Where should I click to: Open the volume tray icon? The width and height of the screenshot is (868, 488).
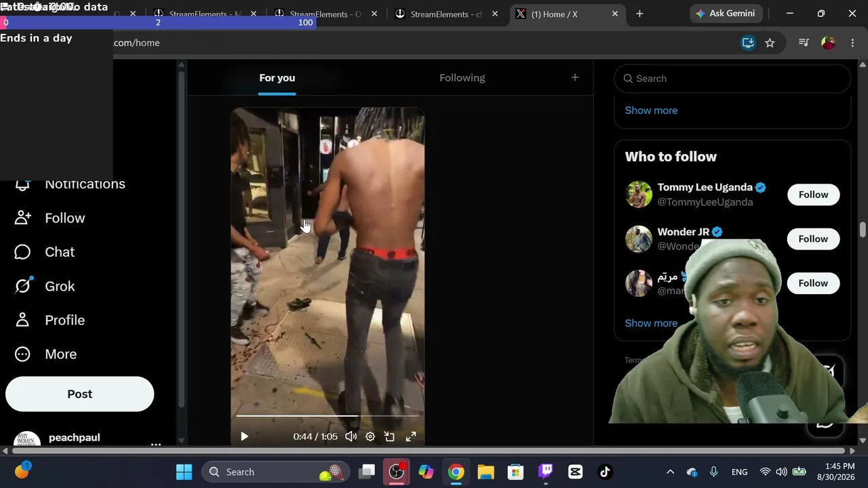click(x=781, y=472)
